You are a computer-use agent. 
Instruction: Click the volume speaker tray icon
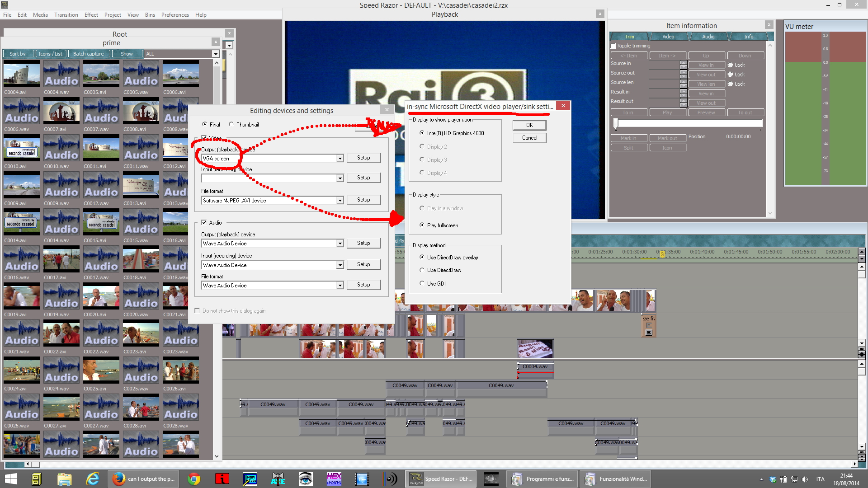click(805, 479)
